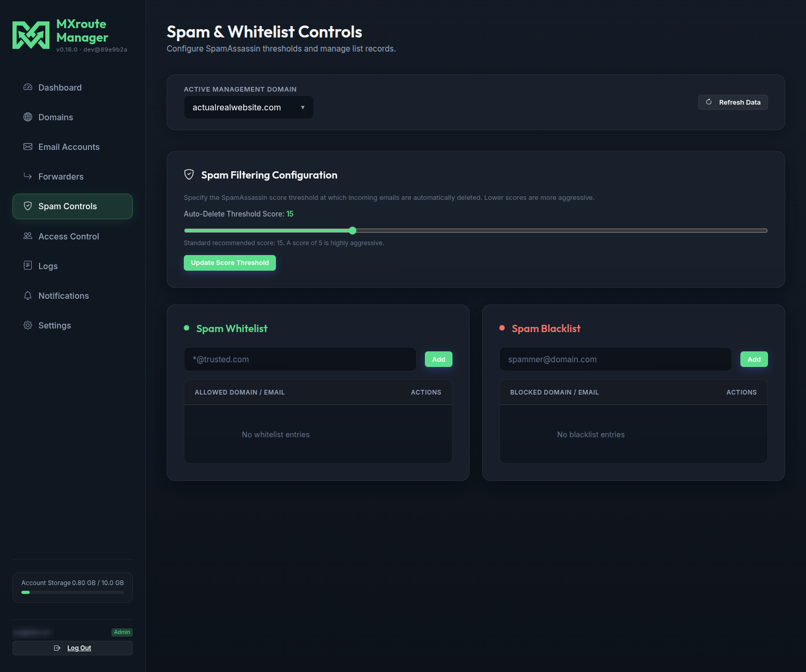Screen dimensions: 806x672
Task: Focus the whitelist *@trusted.com input field
Action: [300, 359]
